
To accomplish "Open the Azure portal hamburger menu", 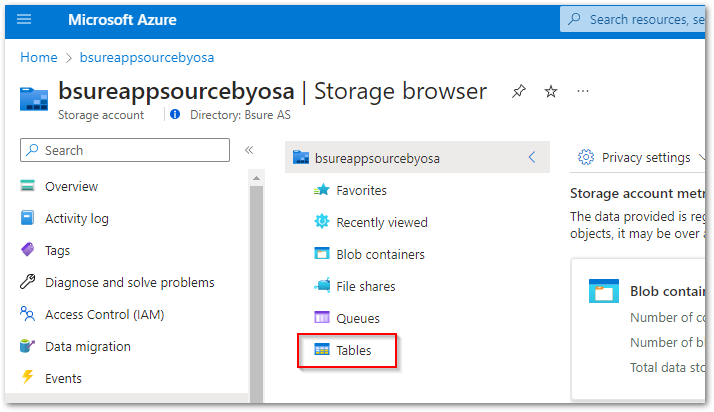I will (25, 19).
